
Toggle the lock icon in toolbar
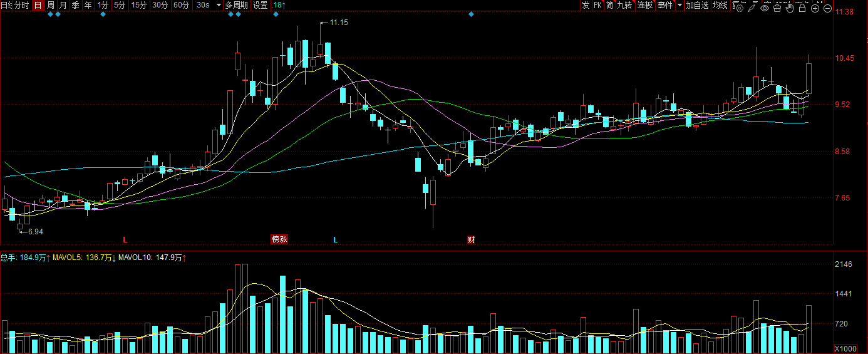(802, 8)
